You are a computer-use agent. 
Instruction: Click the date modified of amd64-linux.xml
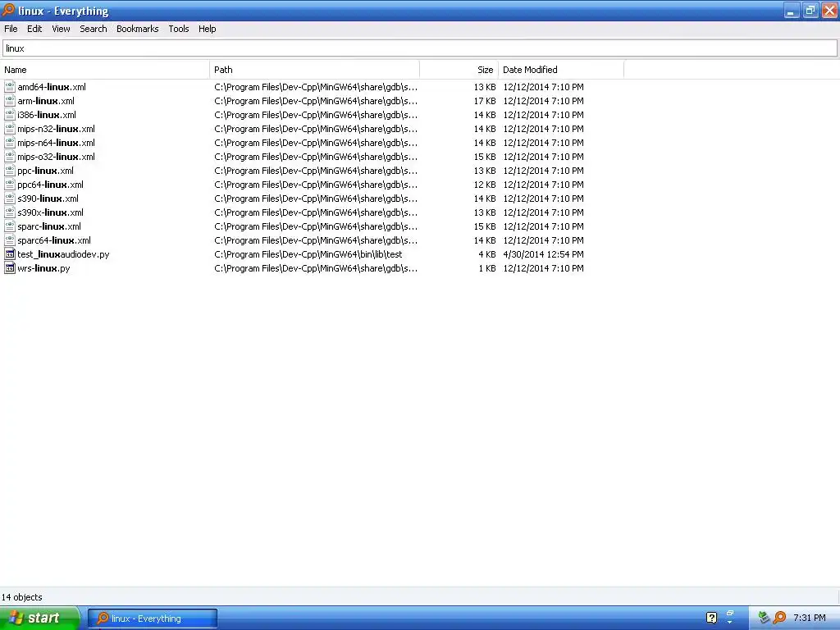click(x=543, y=87)
